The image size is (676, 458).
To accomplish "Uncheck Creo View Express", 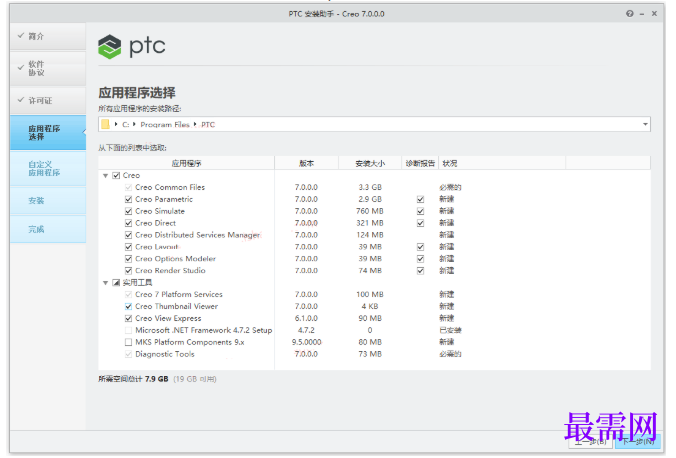I will tap(128, 319).
